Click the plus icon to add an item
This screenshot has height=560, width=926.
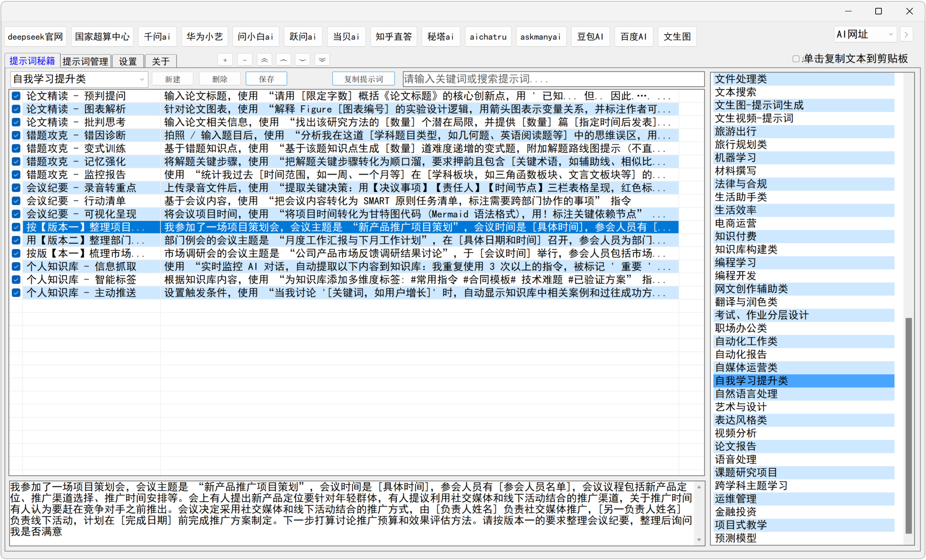coord(225,60)
